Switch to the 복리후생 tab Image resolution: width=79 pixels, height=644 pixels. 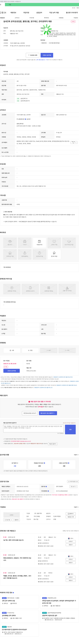[46, 18]
